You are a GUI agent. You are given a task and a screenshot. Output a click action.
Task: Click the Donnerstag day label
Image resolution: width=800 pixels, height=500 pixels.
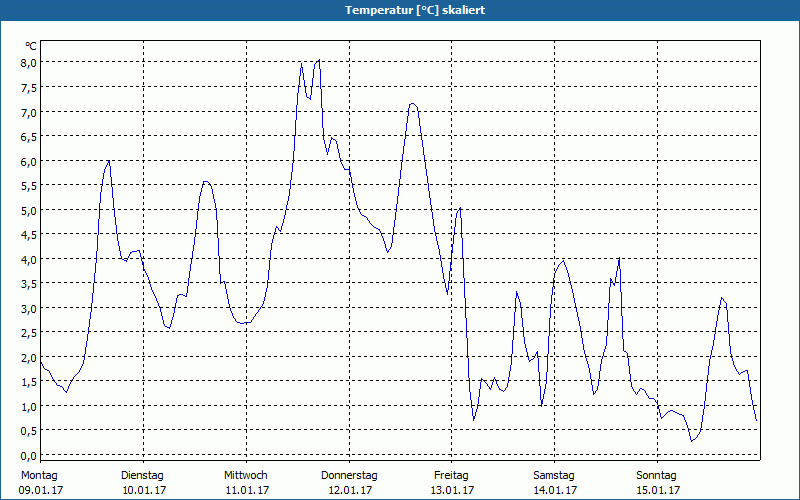click(x=349, y=475)
